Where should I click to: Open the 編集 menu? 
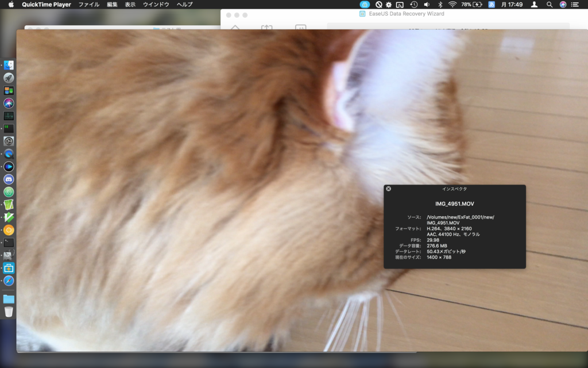click(112, 5)
